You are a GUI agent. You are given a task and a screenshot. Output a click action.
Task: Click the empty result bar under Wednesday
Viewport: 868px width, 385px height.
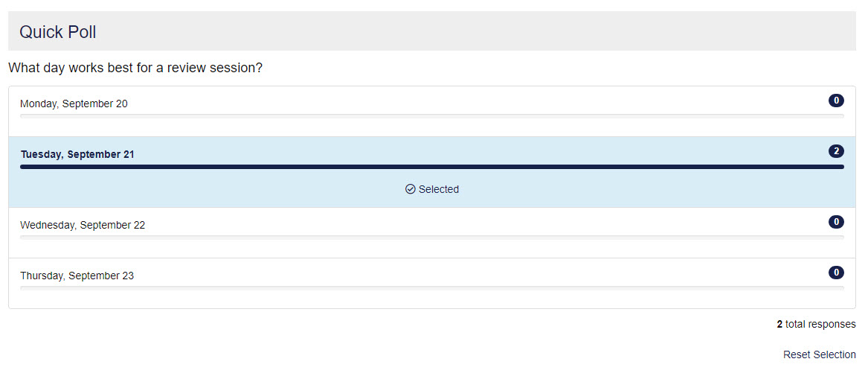[431, 237]
